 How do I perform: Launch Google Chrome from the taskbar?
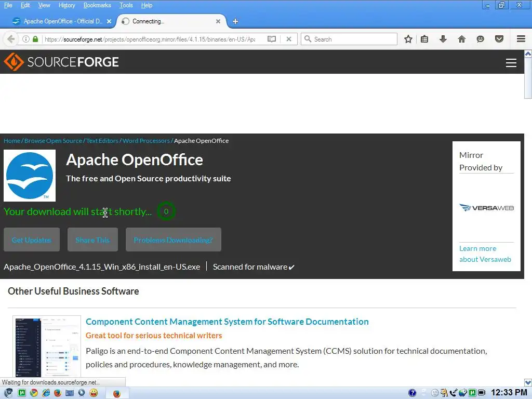[34, 393]
